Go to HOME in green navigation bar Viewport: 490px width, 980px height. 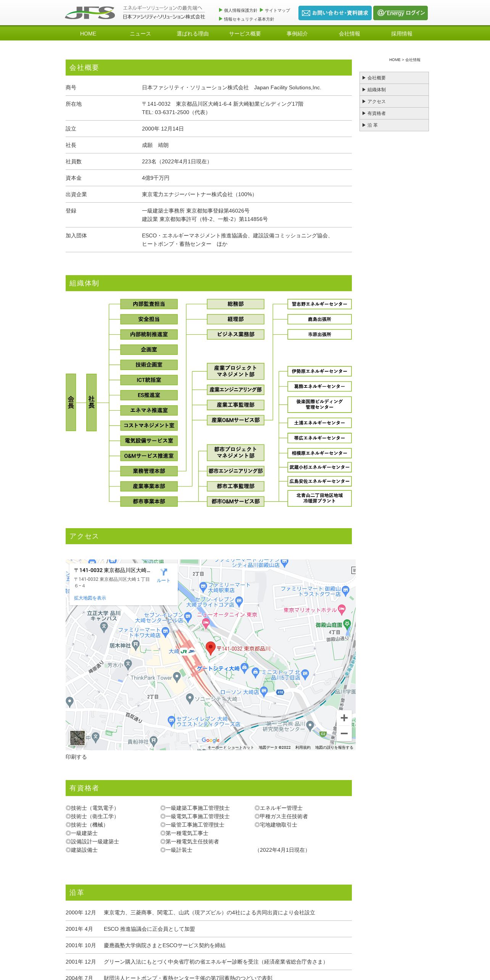pyautogui.click(x=88, y=34)
